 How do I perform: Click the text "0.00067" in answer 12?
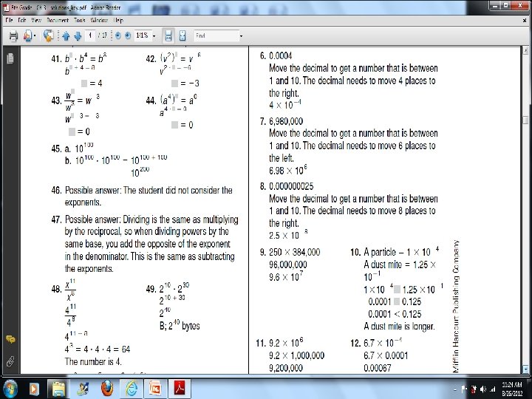[x=378, y=368]
